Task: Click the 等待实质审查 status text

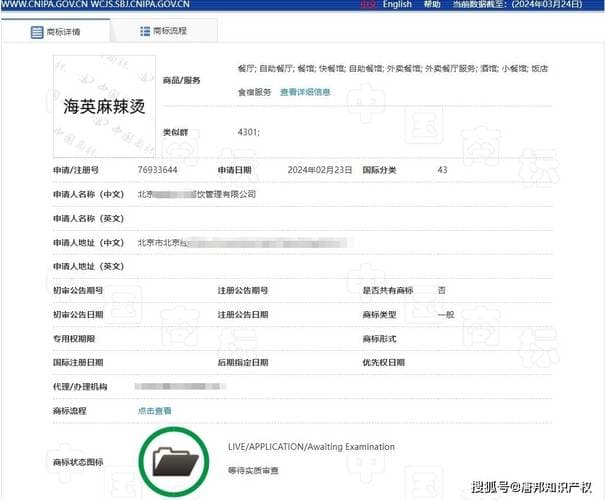Action: 253,471
